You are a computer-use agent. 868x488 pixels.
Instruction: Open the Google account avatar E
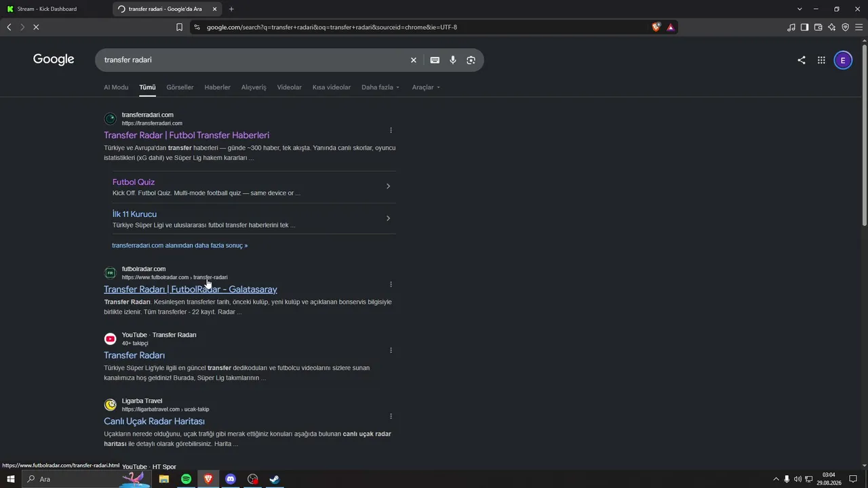point(843,60)
